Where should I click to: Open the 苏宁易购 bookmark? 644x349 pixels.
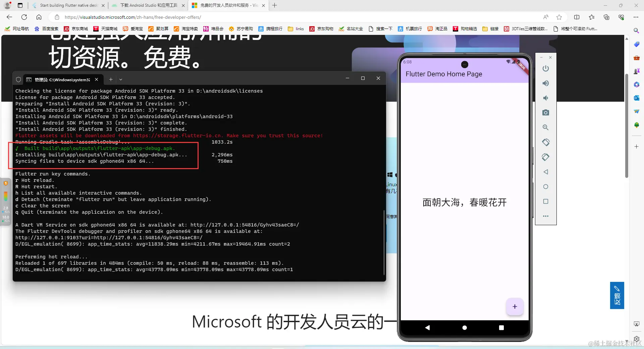click(241, 29)
